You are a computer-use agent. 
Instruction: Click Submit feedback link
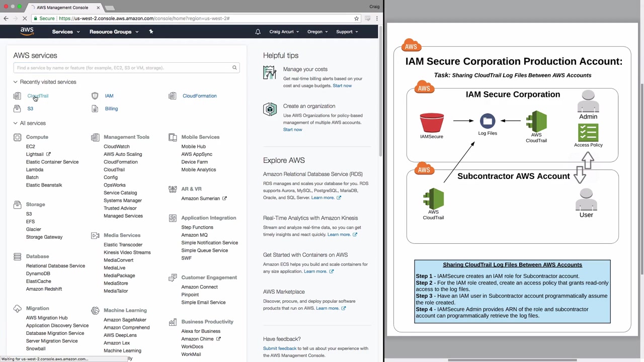pyautogui.click(x=280, y=348)
